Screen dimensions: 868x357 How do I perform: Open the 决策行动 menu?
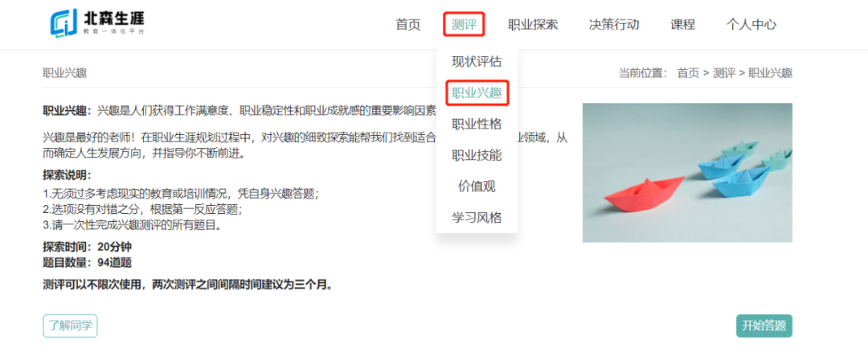pyautogui.click(x=614, y=24)
